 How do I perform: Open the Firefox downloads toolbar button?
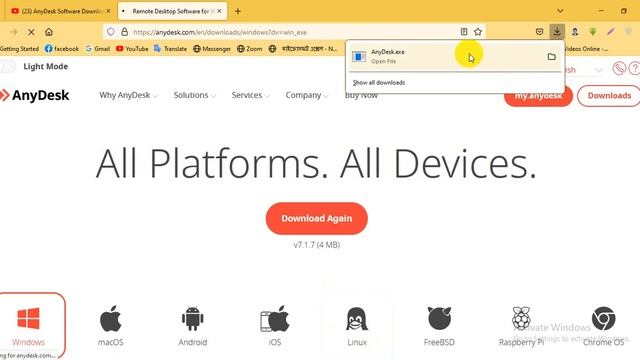pyautogui.click(x=557, y=32)
